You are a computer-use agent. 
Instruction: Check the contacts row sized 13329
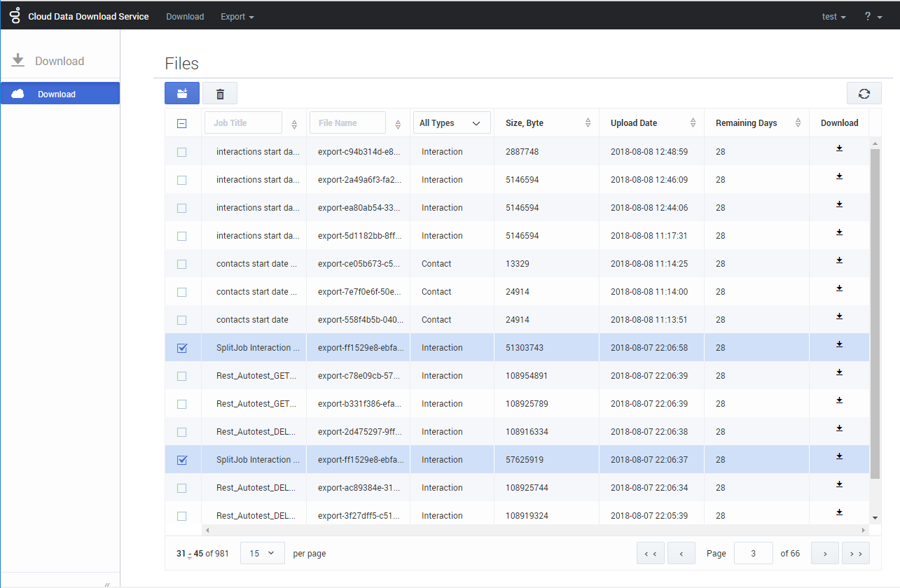(x=182, y=264)
